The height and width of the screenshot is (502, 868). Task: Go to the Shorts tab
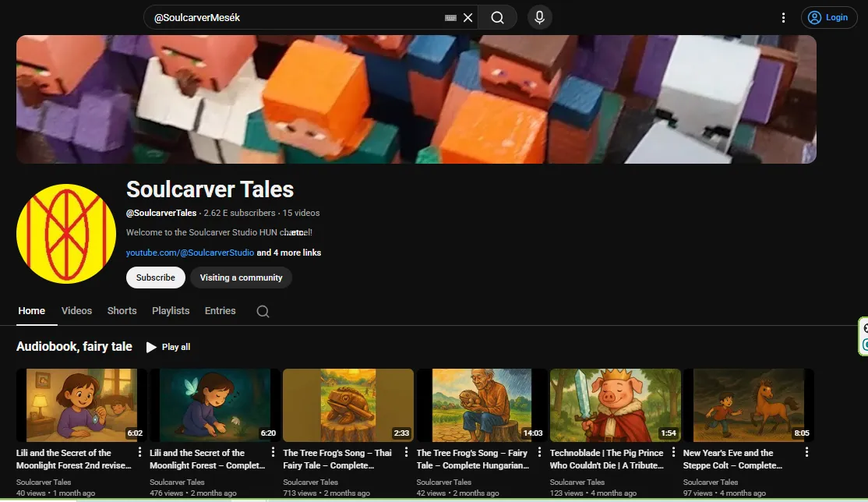tap(122, 310)
